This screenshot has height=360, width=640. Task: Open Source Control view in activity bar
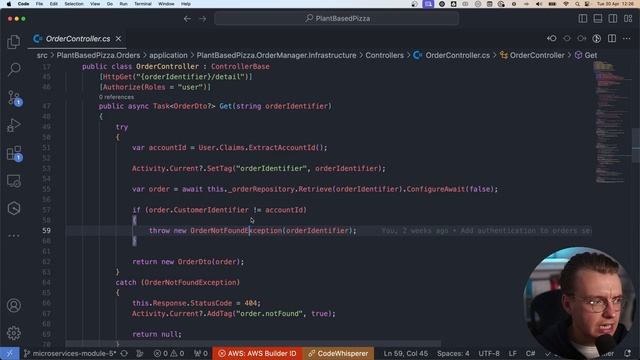point(14,98)
